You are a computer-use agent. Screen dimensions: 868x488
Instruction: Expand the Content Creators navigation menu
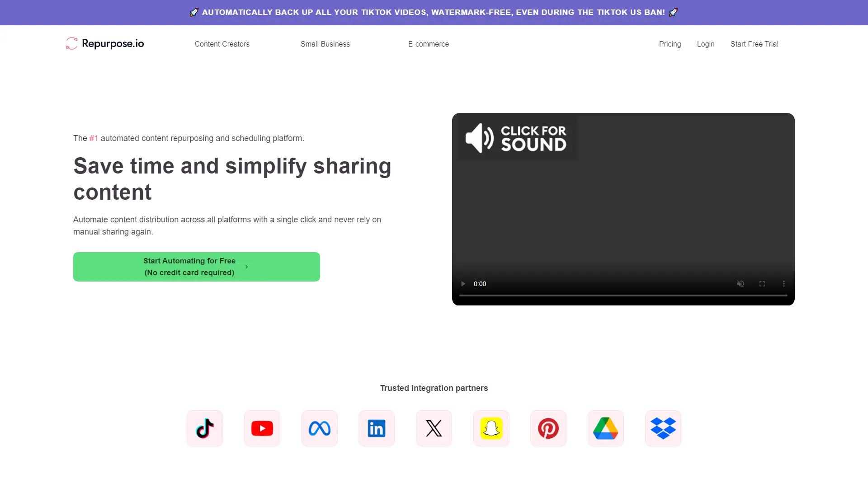(x=222, y=44)
